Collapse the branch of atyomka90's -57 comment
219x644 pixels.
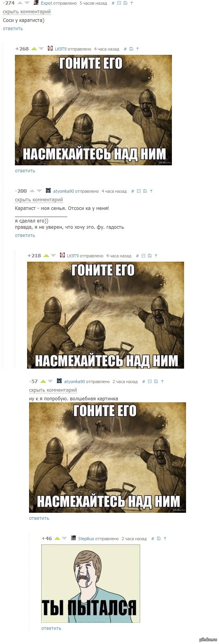coord(150,382)
